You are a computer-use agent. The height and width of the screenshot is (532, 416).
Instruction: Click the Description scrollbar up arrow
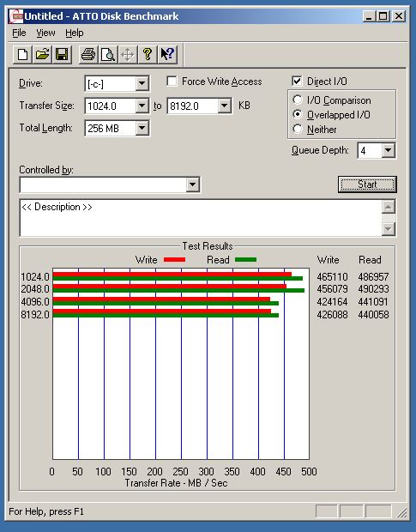click(389, 207)
